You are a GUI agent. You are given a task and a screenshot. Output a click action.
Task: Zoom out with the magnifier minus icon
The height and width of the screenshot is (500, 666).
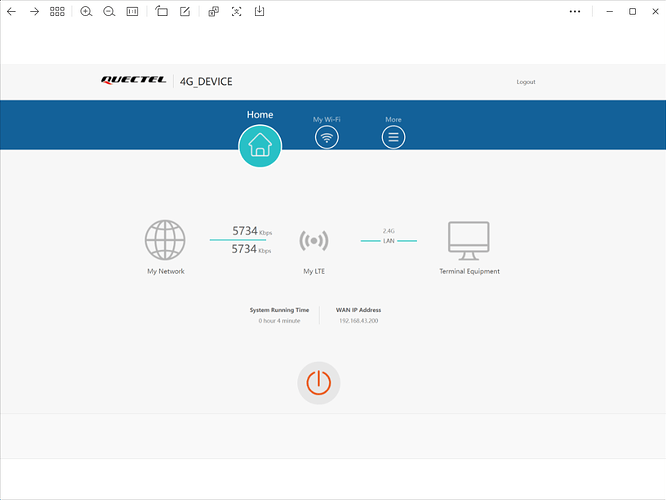pyautogui.click(x=109, y=11)
